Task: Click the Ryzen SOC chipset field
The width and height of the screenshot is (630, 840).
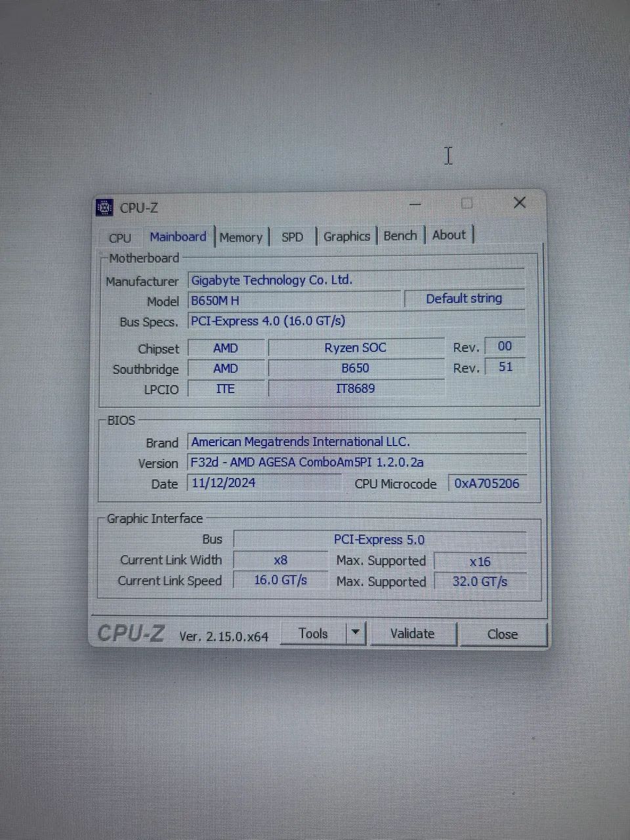Action: tap(356, 348)
